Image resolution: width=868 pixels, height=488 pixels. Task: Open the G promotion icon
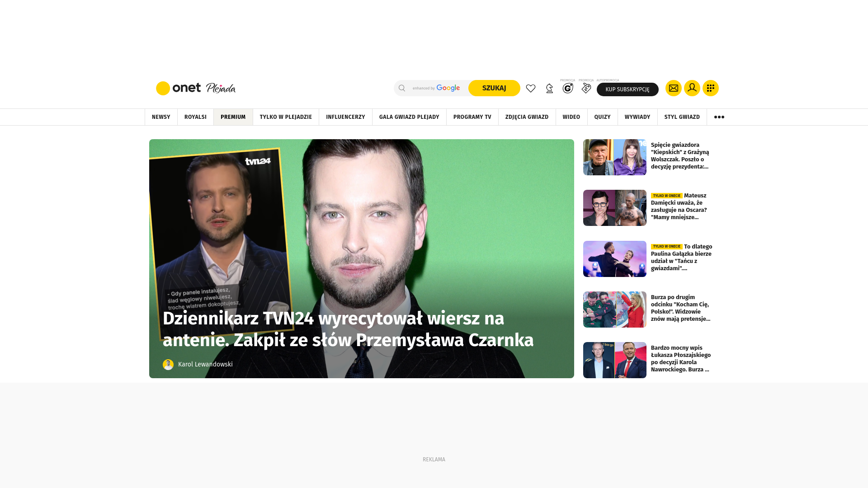568,88
